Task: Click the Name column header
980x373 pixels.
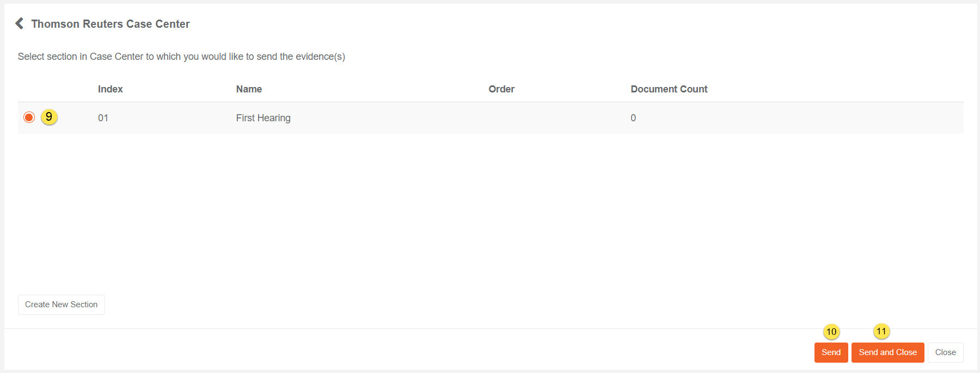Action: click(x=249, y=89)
